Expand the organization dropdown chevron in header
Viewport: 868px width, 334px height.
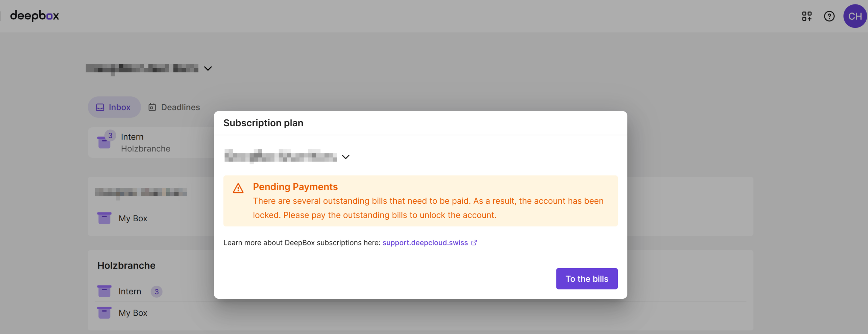tap(208, 69)
